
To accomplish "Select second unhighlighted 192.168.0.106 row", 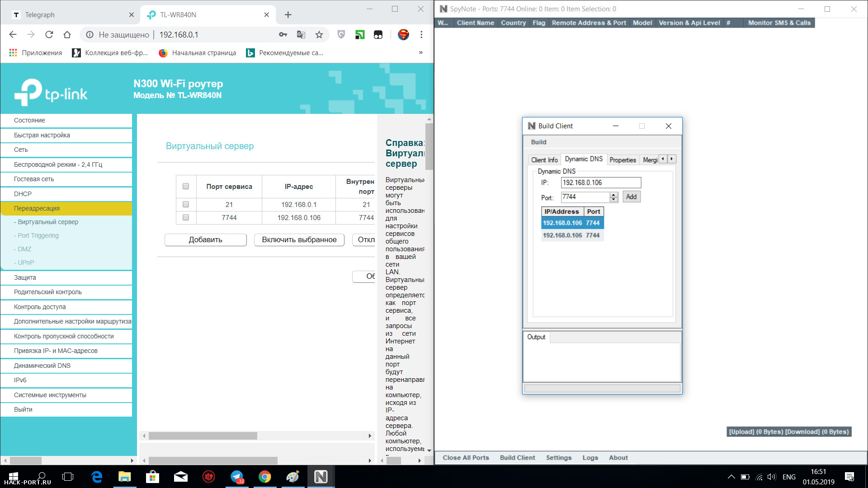I will pyautogui.click(x=572, y=235).
